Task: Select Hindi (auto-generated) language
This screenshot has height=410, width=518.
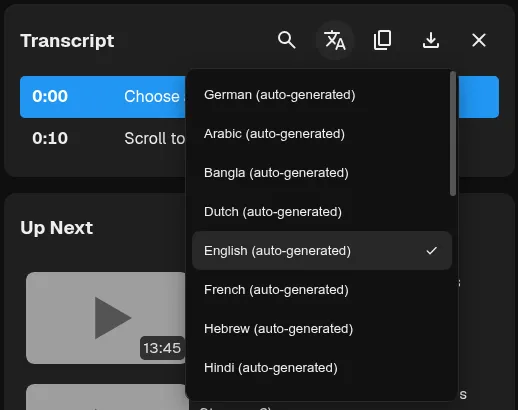Action: coord(322,368)
